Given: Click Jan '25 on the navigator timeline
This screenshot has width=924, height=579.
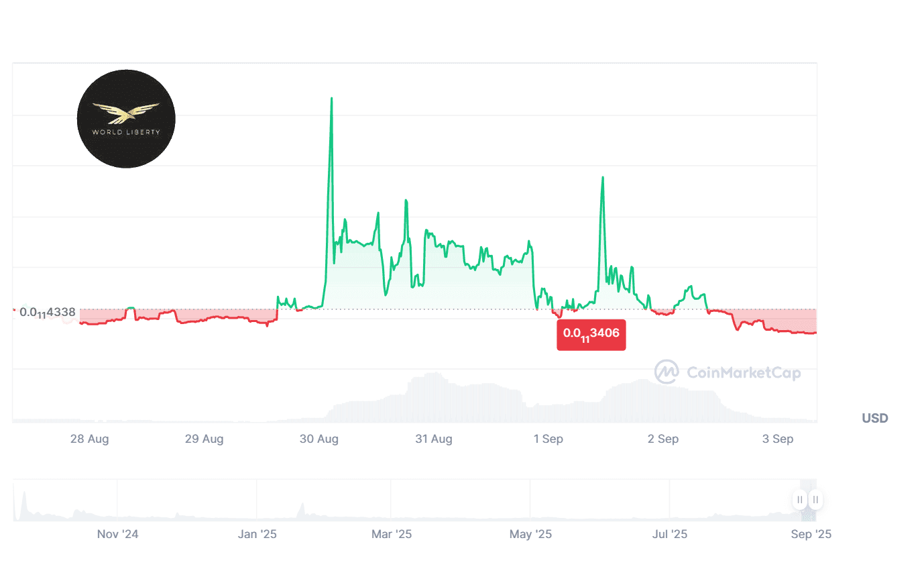Looking at the screenshot, I should (257, 535).
